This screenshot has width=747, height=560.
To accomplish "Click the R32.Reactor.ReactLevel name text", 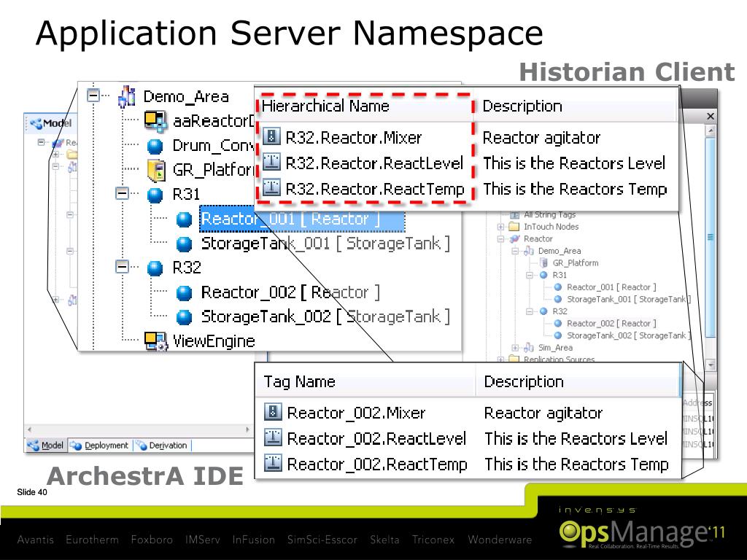I will pos(374,163).
